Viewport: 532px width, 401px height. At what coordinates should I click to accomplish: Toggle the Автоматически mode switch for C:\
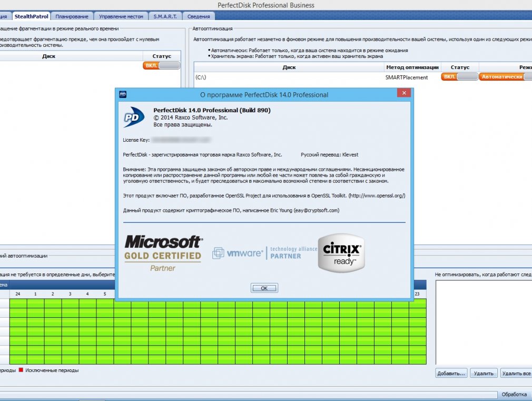(505, 77)
